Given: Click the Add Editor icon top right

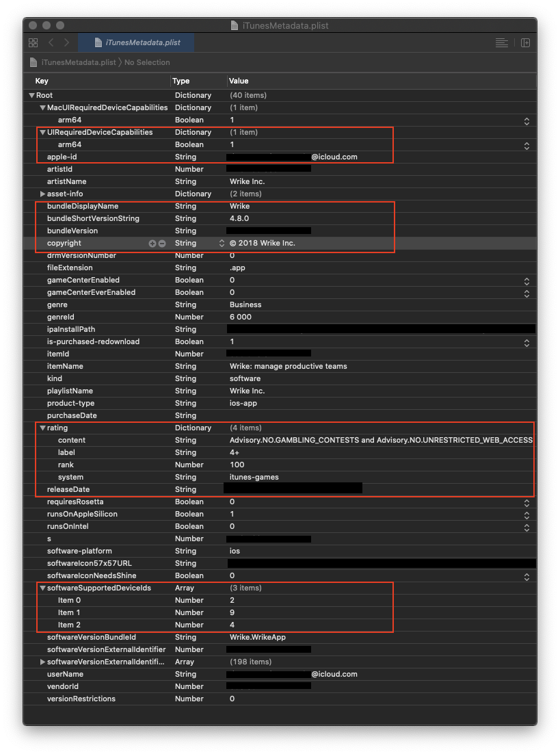Looking at the screenshot, I should 526,42.
